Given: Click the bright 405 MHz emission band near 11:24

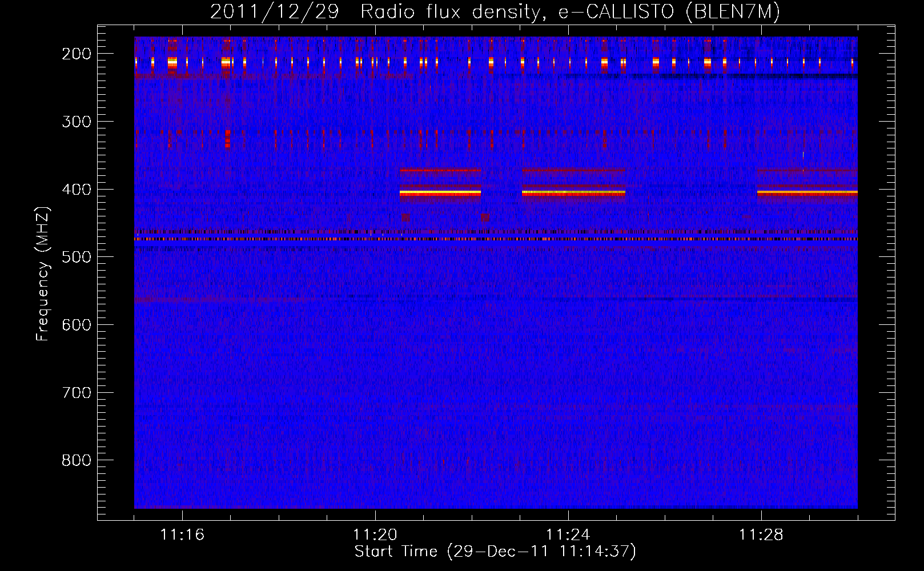Looking at the screenshot, I should point(573,194).
